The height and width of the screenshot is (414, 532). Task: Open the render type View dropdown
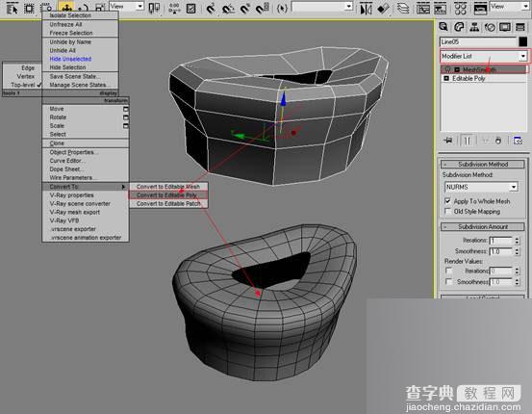pos(525,6)
